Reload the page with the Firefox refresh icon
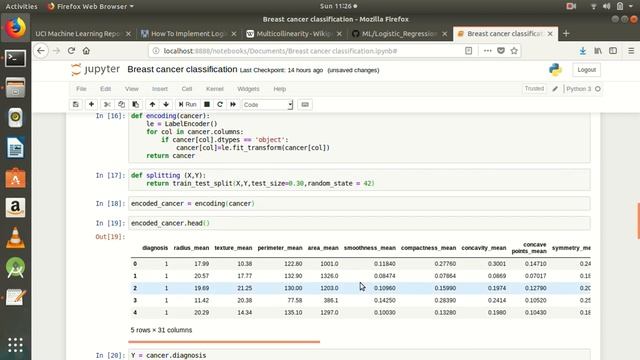Image resolution: width=640 pixels, height=360 pixels. pyautogui.click(x=71, y=51)
